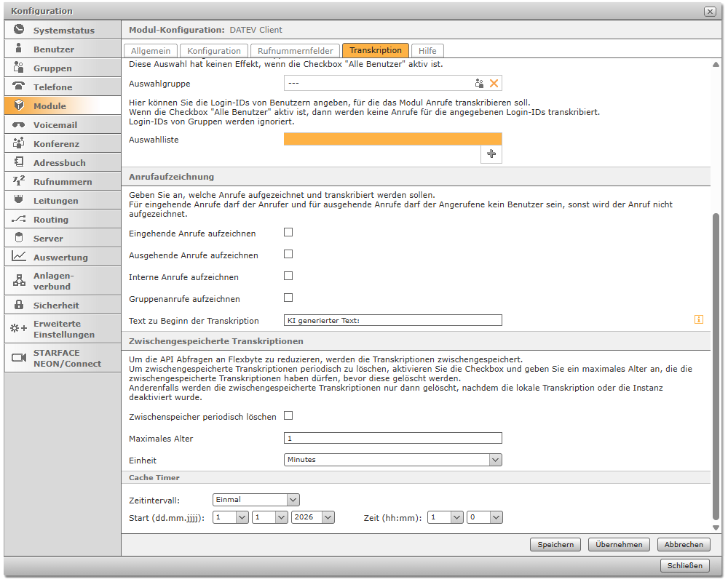The image size is (728, 582).
Task: Switch to the Konfiguration tab
Action: 214,51
